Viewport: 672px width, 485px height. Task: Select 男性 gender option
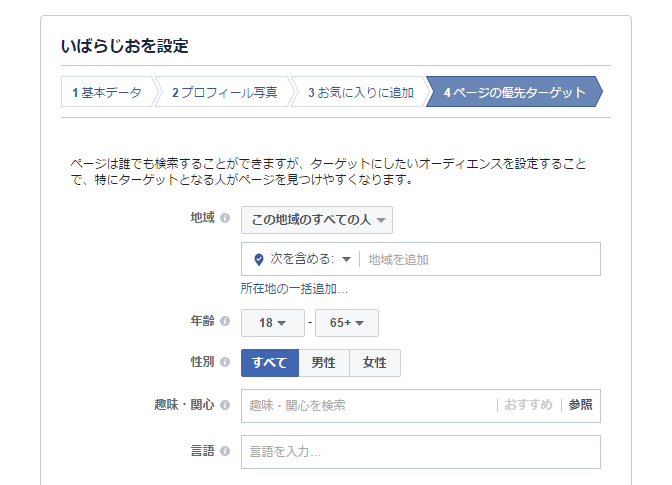pyautogui.click(x=324, y=363)
